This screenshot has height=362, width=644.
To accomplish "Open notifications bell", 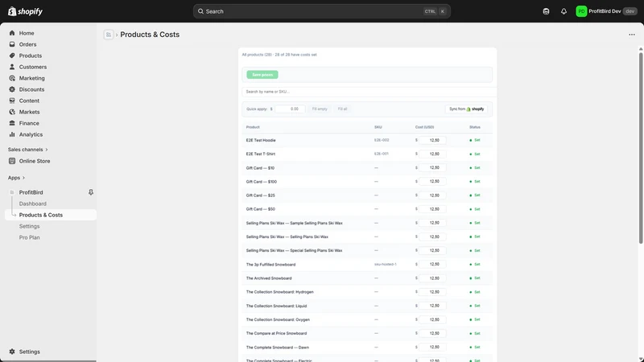I will pos(564,11).
